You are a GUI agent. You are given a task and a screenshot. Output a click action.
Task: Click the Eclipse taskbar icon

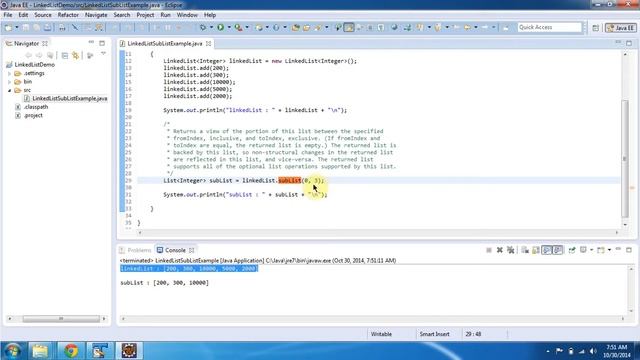click(129, 351)
